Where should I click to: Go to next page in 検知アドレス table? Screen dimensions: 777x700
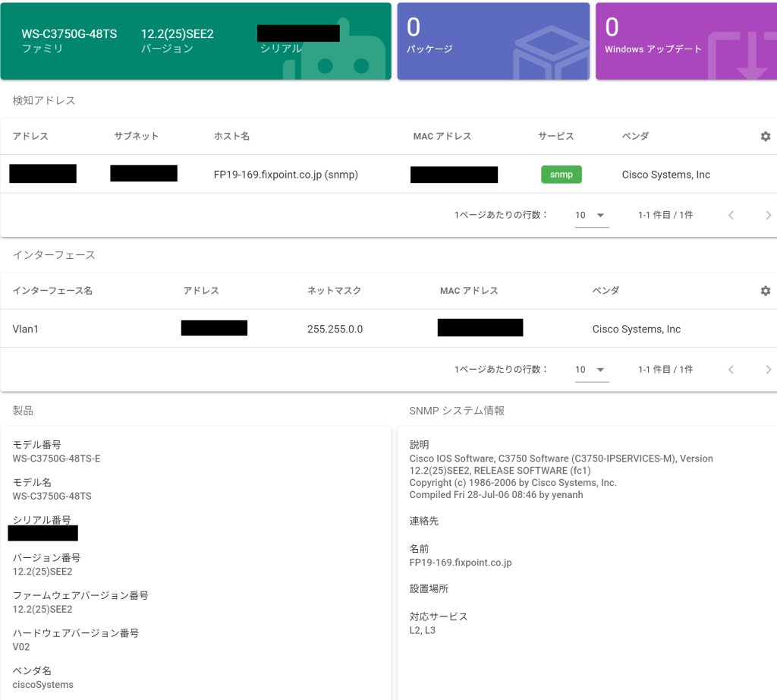point(768,216)
